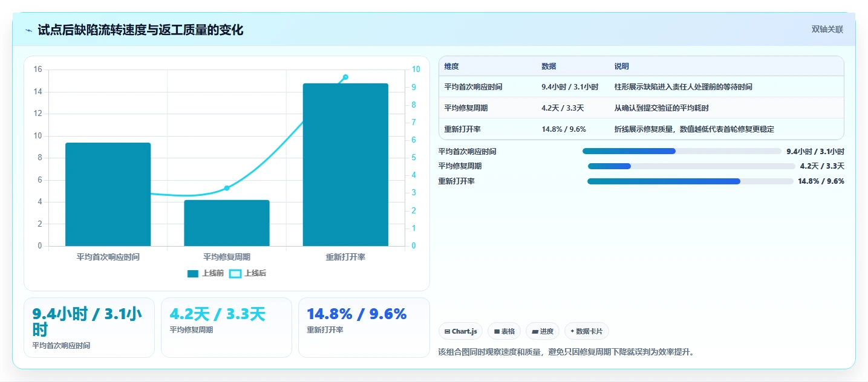
Task: Open the 14.8% / 9.6% stat card
Action: (x=364, y=328)
